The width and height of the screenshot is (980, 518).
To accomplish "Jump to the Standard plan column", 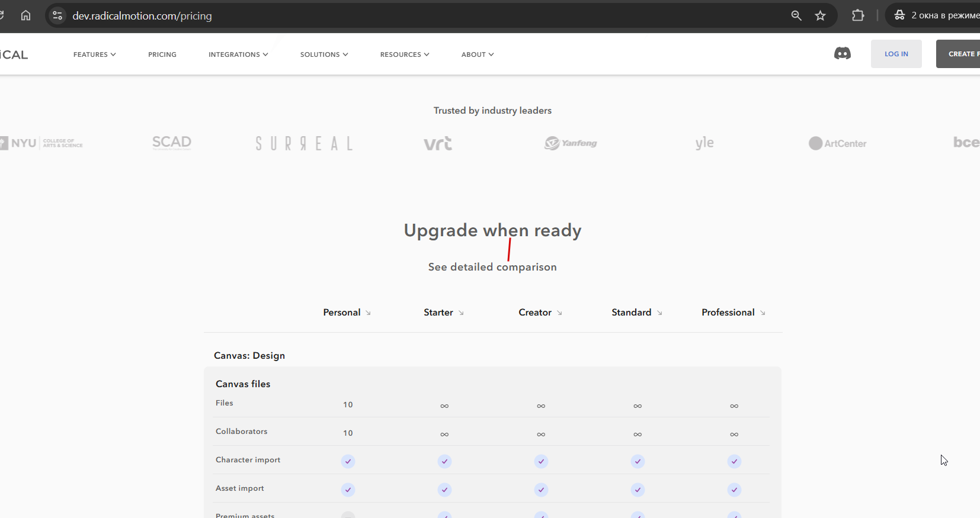I will [x=637, y=313].
